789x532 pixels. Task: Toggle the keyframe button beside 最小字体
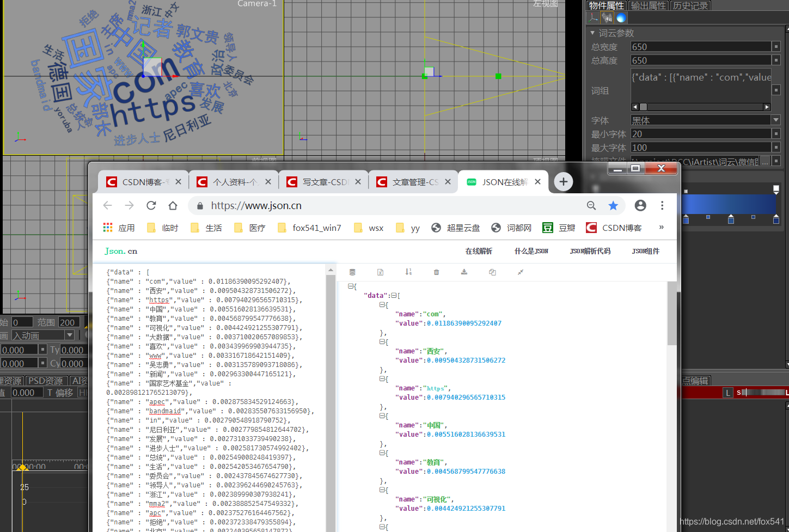(776, 133)
